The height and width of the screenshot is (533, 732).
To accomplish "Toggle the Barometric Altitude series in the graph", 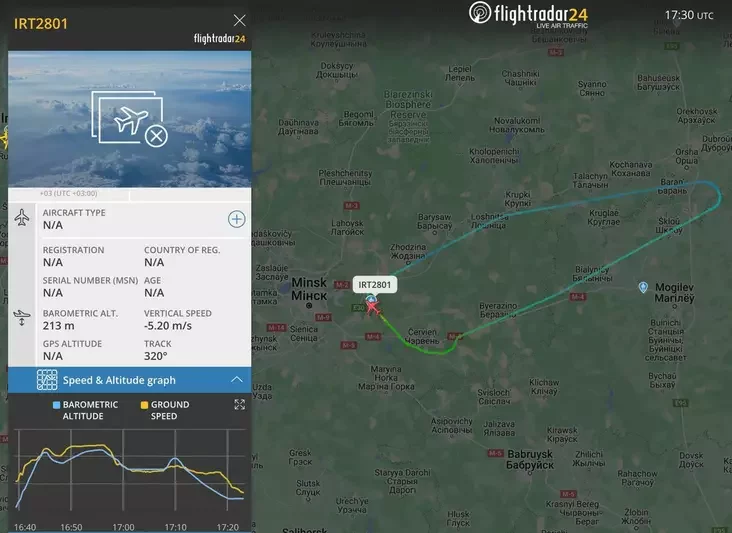I will pos(86,410).
